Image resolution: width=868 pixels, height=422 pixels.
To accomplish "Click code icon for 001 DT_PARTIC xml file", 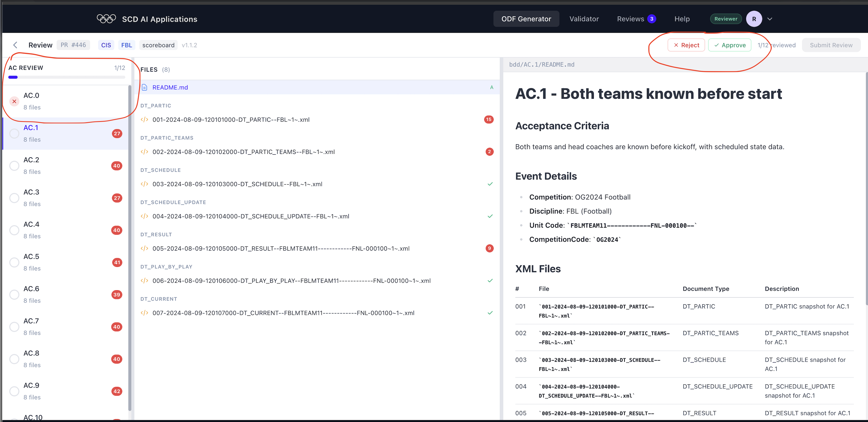I will 145,119.
